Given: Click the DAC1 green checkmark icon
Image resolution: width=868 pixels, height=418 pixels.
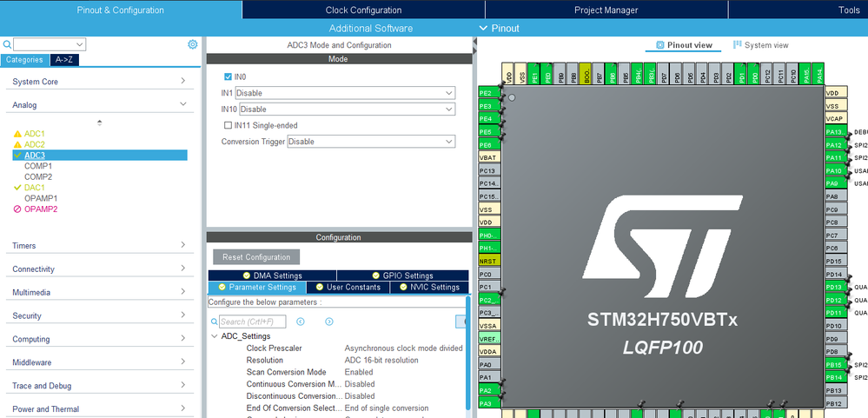Looking at the screenshot, I should (x=17, y=188).
